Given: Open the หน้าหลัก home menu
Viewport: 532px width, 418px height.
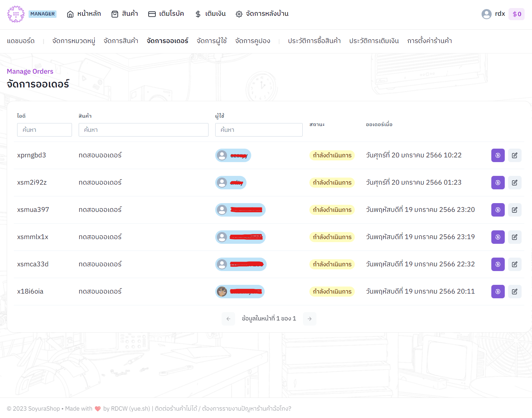Looking at the screenshot, I should 84,14.
